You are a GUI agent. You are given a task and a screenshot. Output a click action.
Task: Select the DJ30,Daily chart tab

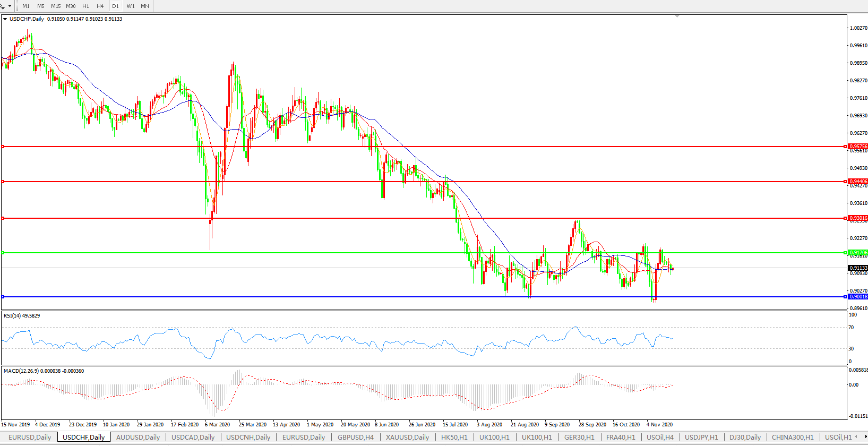(745, 438)
